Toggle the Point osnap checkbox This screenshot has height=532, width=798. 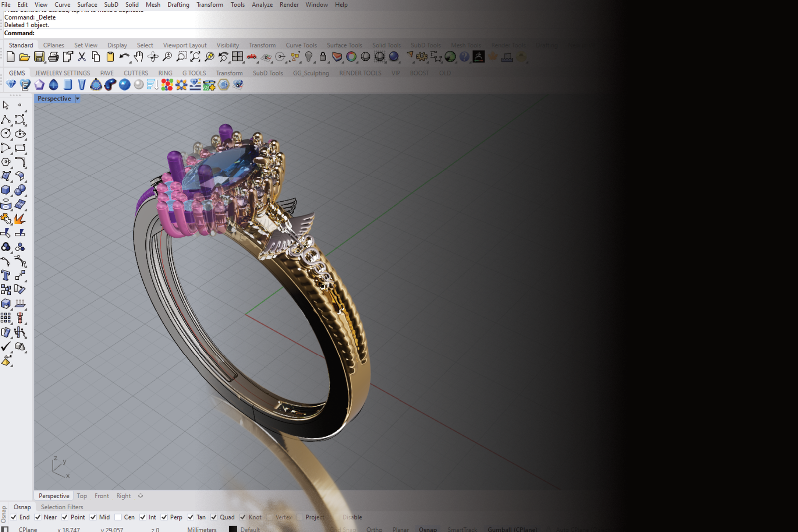pos(64,517)
